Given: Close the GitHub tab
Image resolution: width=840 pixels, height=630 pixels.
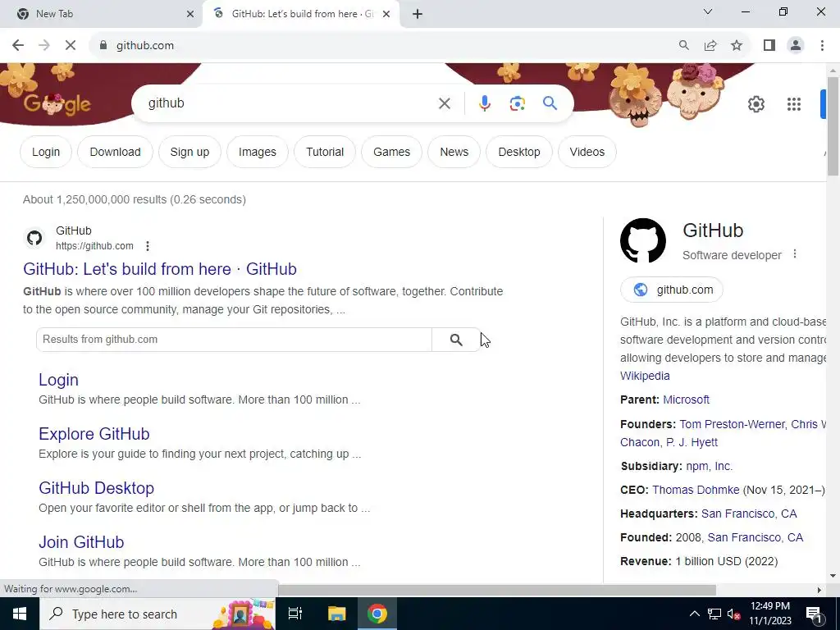Looking at the screenshot, I should pos(386,14).
